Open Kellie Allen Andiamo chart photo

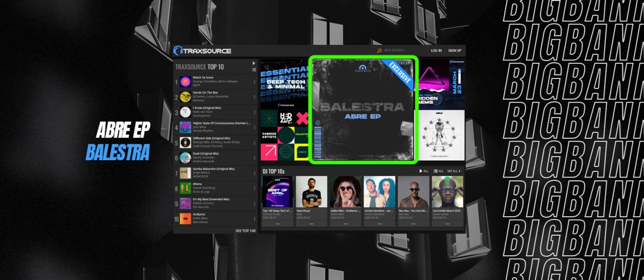346,192
